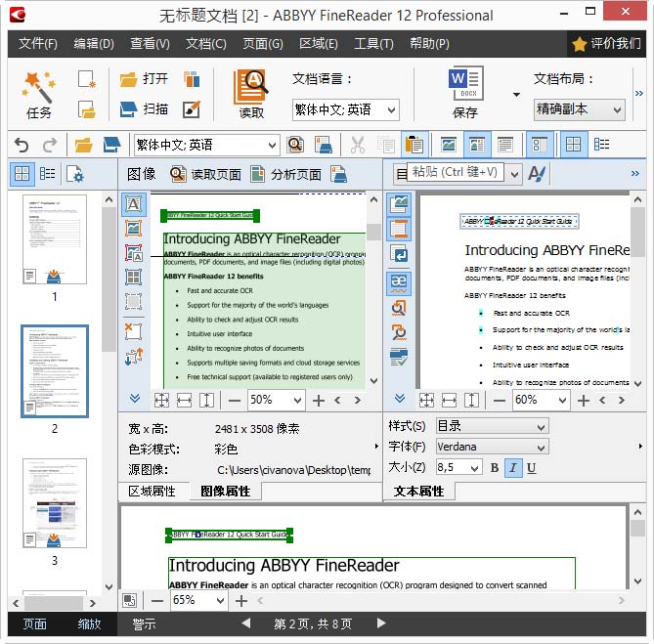This screenshot has height=644, width=654.
Task: Click the Fit to Page icon under image pane
Action: [x=161, y=401]
